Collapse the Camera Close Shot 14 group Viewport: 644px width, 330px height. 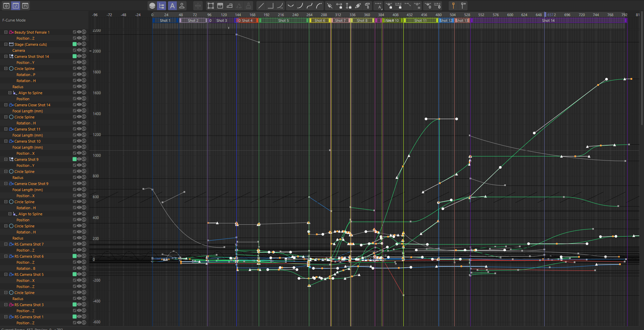tap(6, 105)
